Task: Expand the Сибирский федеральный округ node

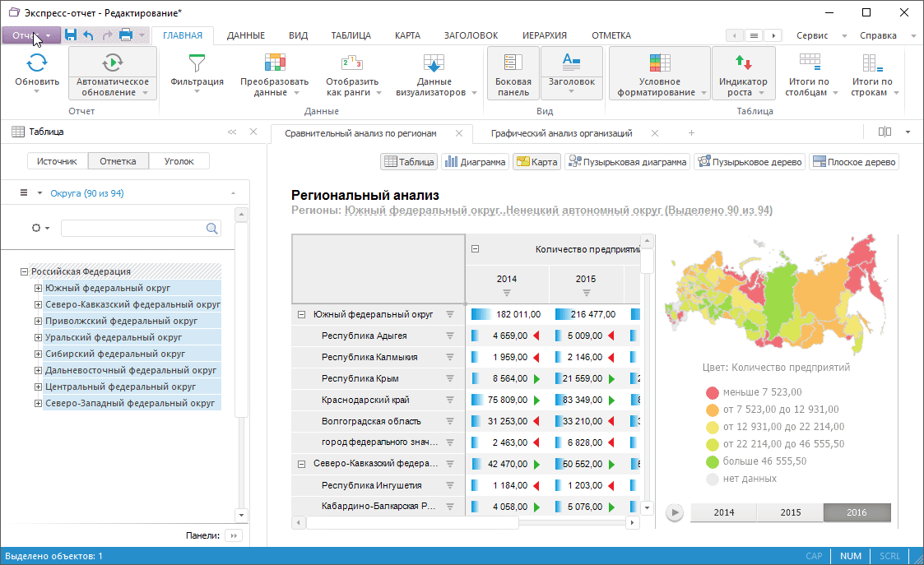Action: 38,354
